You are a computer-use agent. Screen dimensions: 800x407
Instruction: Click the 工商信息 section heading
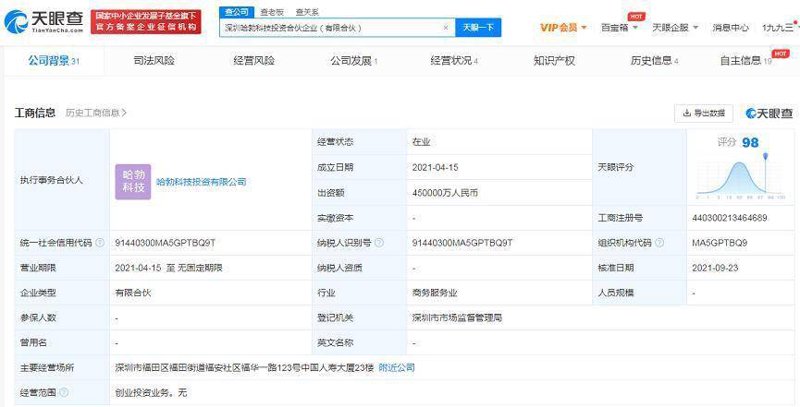tap(35, 113)
